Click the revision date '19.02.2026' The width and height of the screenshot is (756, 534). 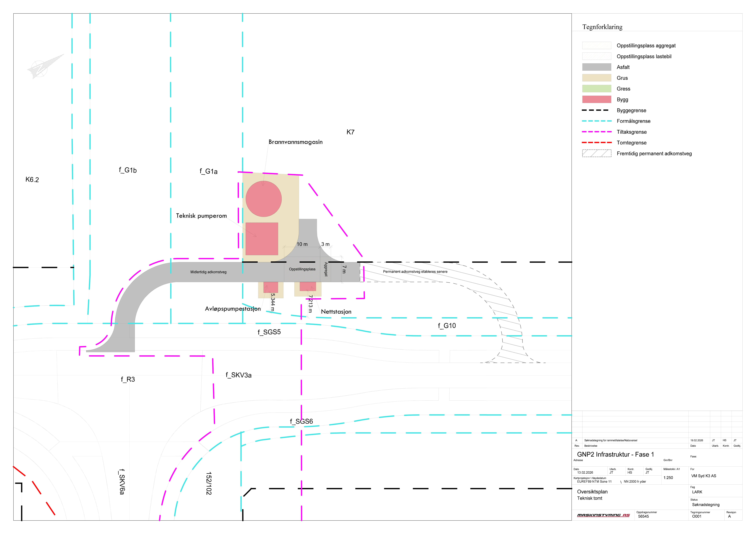coord(697,441)
